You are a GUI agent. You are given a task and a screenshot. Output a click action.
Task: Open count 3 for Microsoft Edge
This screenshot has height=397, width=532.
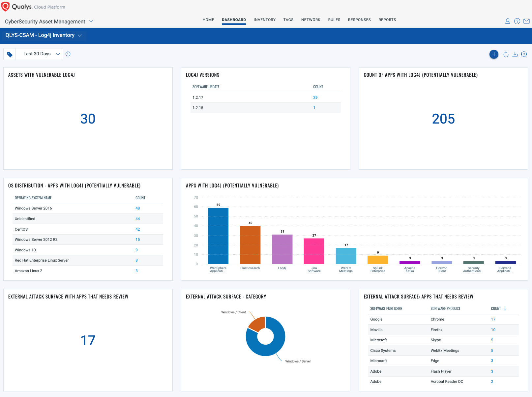click(492, 361)
